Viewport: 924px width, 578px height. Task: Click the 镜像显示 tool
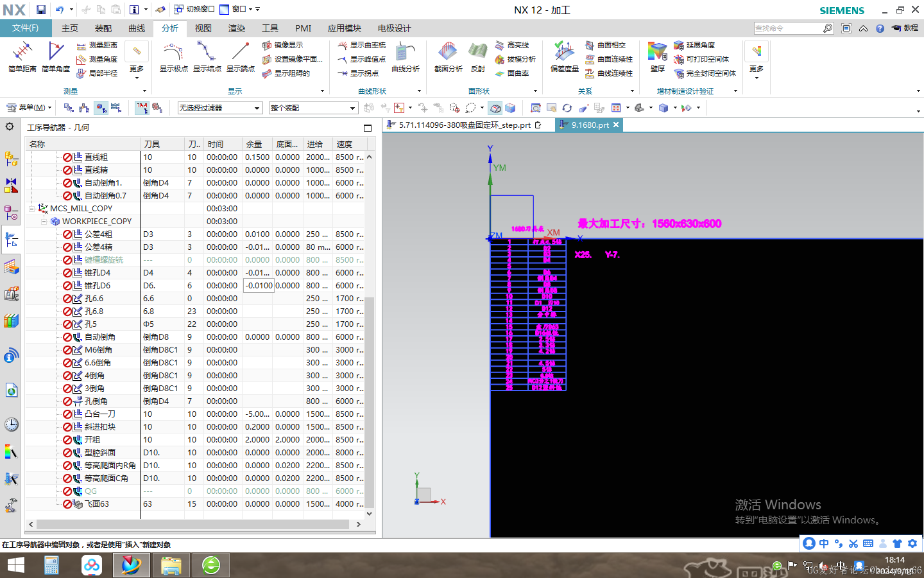click(x=283, y=45)
